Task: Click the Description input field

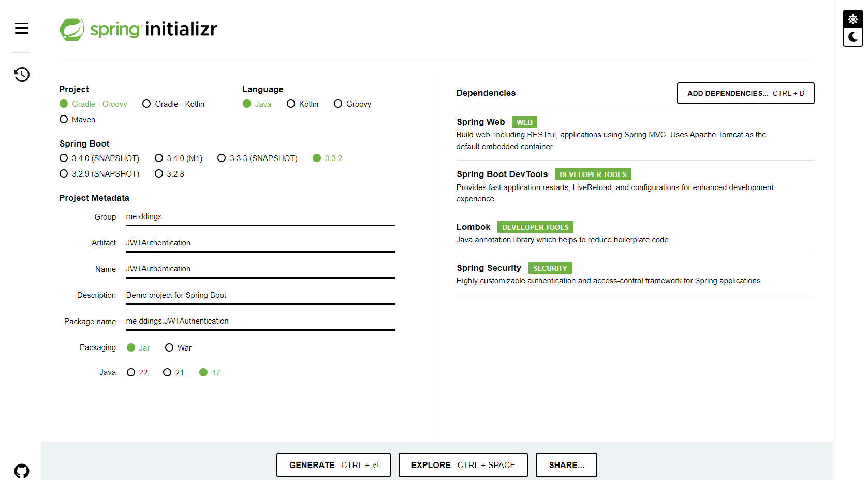Action: pyautogui.click(x=261, y=295)
